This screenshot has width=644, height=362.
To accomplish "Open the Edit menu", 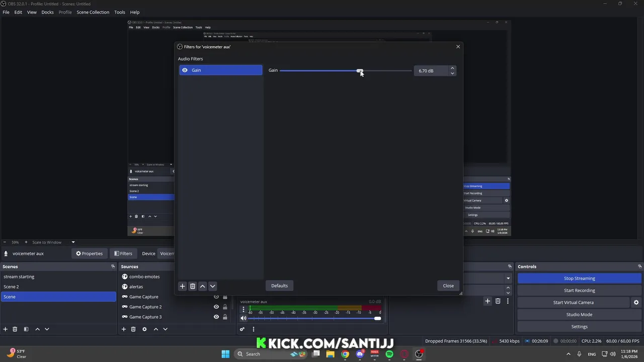I will (x=18, y=12).
